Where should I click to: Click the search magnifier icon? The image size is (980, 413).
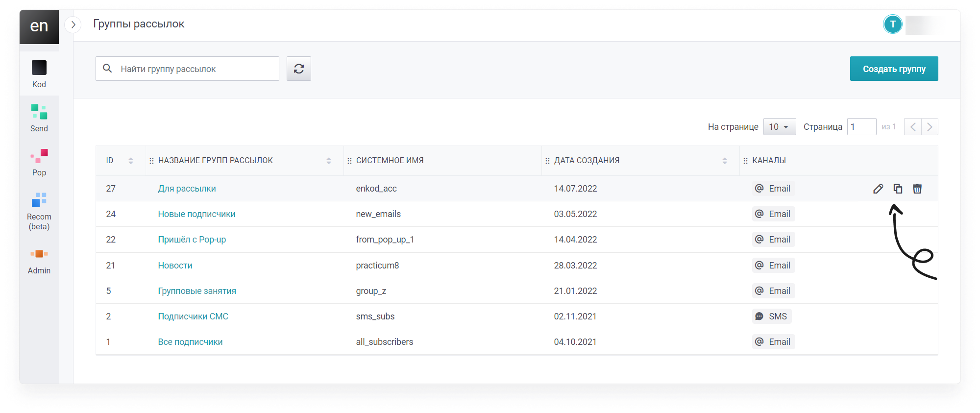107,69
